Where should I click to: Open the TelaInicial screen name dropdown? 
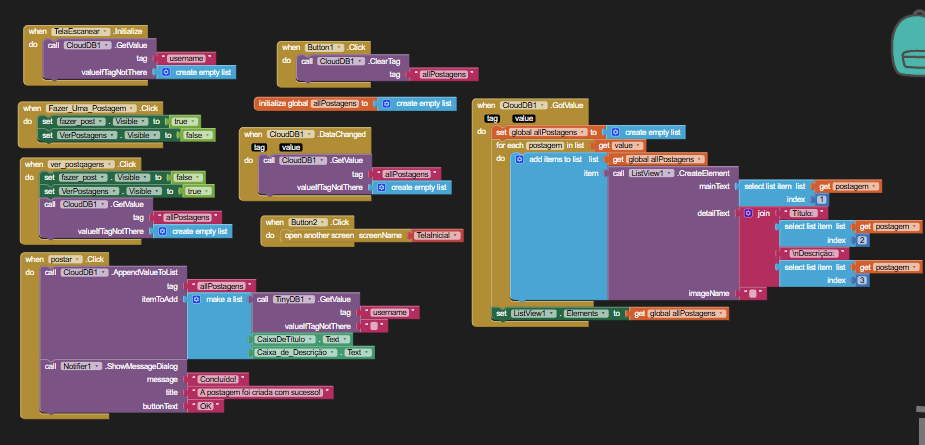[x=457, y=235]
